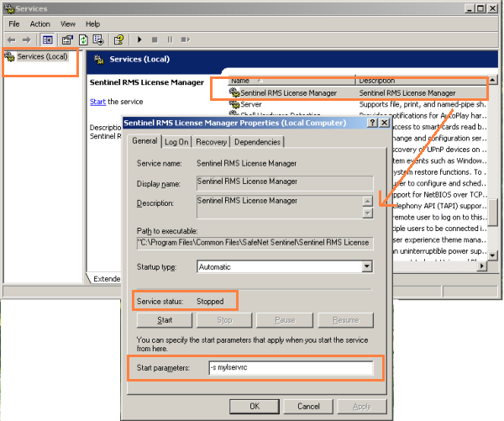Click the Back arrow toolbar icon
The height and width of the screenshot is (421, 504).
[12, 39]
